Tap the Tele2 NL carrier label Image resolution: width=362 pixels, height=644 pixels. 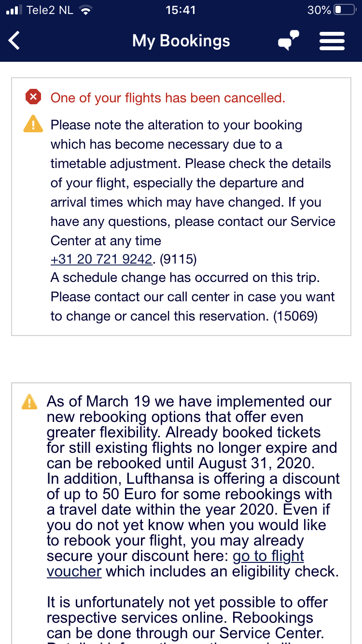pos(50,10)
